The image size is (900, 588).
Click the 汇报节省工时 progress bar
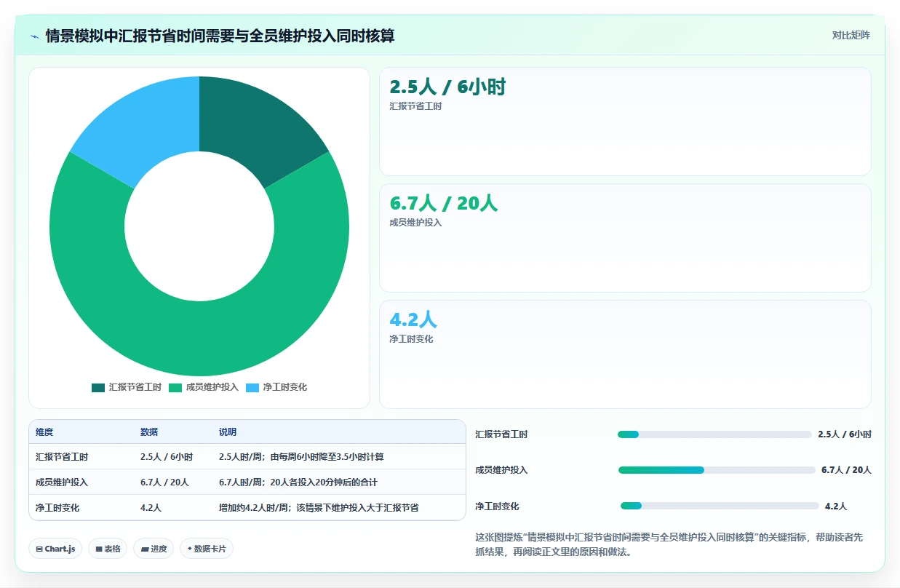pos(714,434)
